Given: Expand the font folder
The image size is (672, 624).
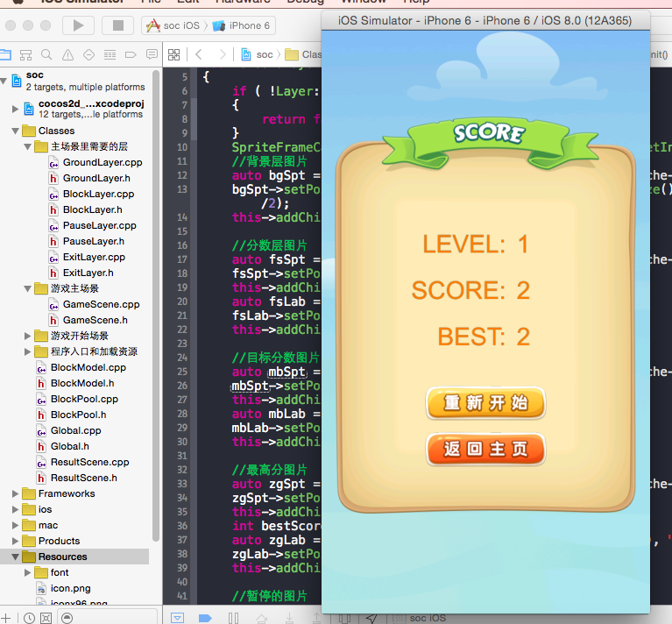Looking at the screenshot, I should (27, 572).
